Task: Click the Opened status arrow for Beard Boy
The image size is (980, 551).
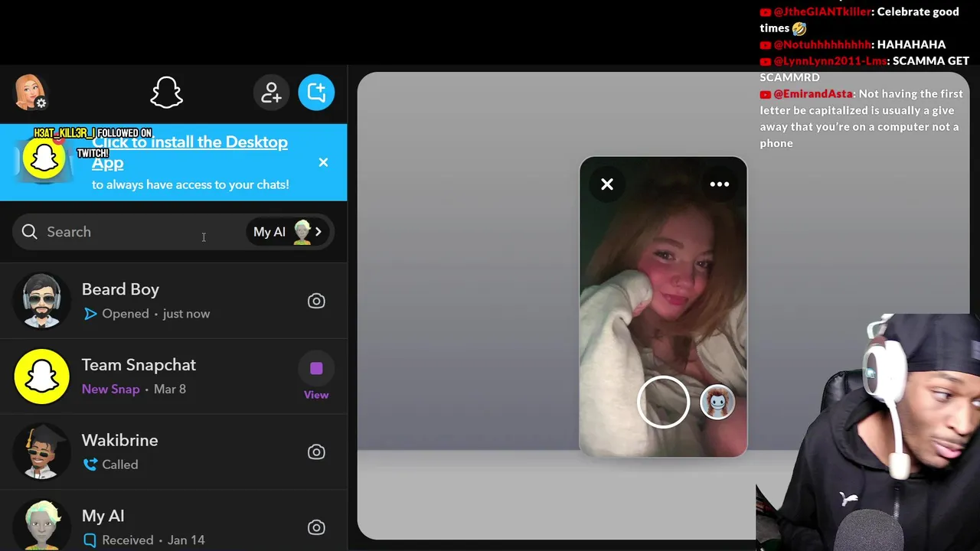Action: coord(90,314)
